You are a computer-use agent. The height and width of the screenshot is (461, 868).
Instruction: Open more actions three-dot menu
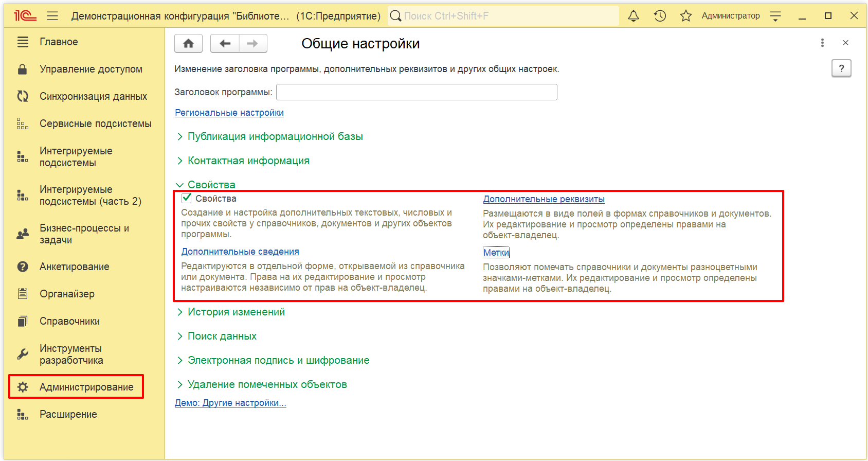[822, 43]
